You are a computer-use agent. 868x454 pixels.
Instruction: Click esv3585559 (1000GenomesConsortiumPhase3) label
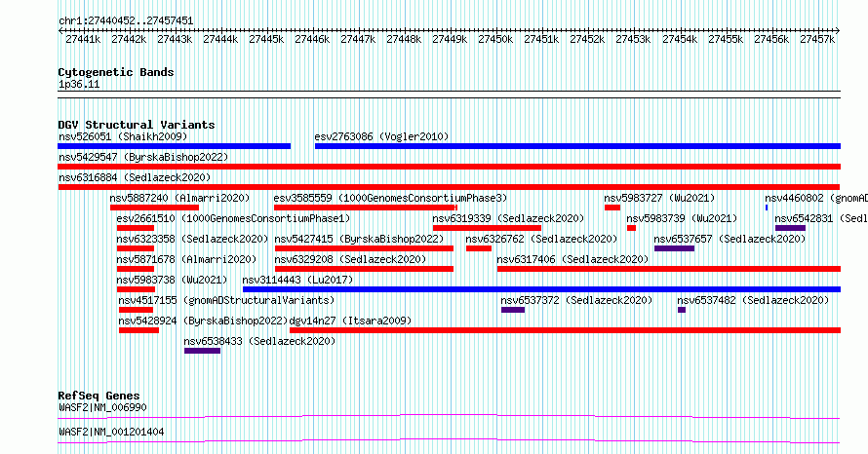coord(390,198)
